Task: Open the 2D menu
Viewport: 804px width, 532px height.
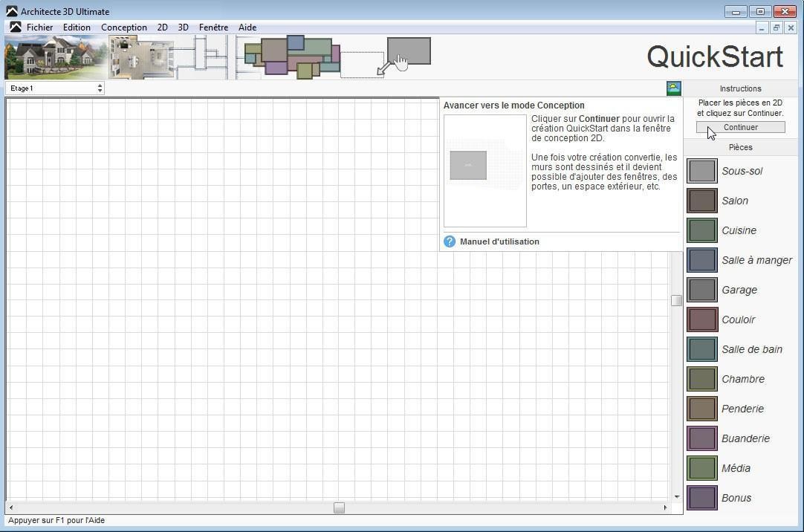Action: click(163, 27)
